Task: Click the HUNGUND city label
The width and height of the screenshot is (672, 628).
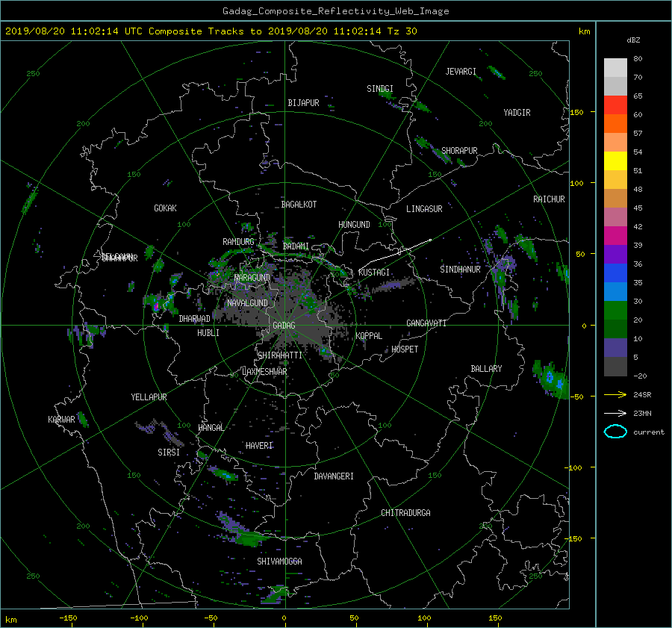Action: click(x=354, y=225)
